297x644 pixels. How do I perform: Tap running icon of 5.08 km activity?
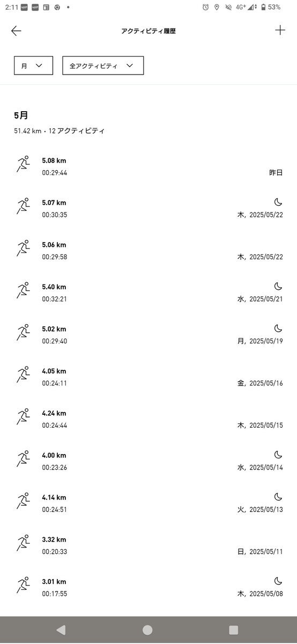click(x=23, y=164)
